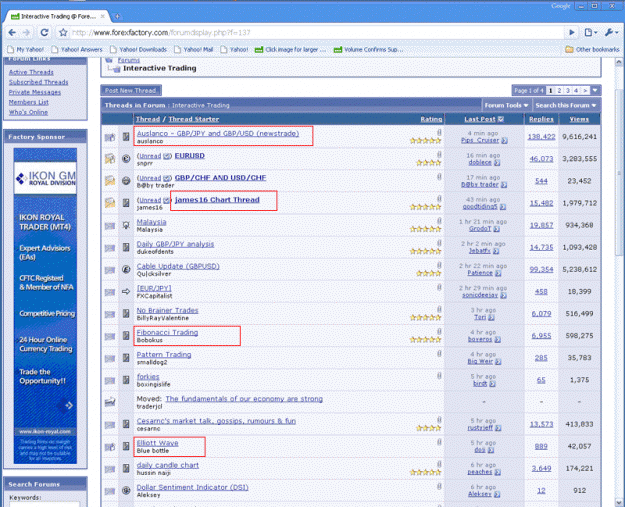The image size is (625, 507).
Task: Click the Post New Thread button
Action: point(131,90)
